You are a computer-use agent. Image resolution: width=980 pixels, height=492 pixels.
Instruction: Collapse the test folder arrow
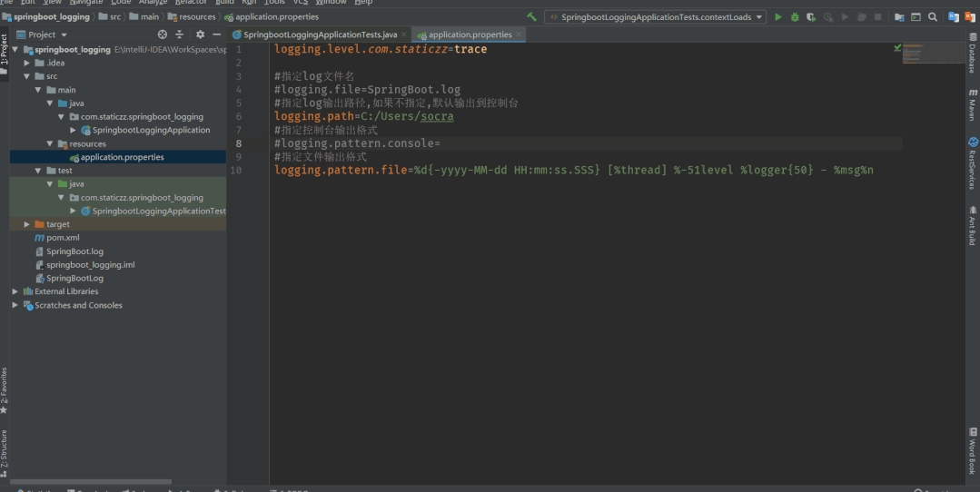tap(38, 171)
